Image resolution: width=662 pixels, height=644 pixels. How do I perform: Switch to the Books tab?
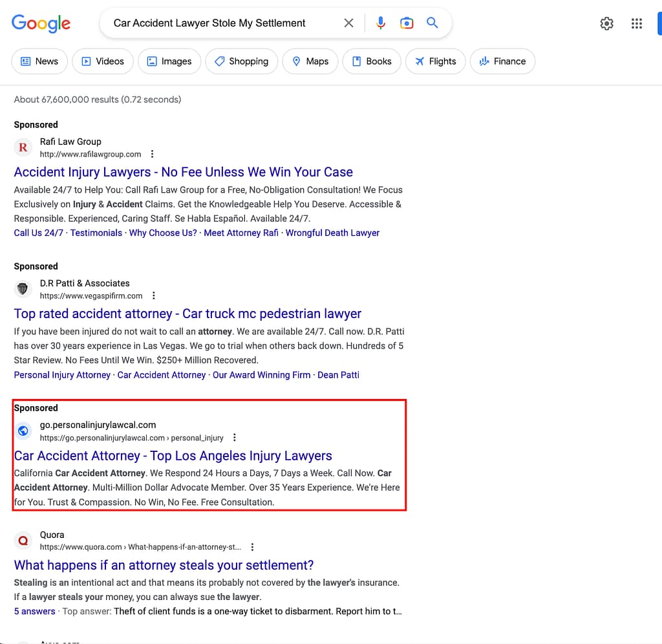pyautogui.click(x=372, y=61)
